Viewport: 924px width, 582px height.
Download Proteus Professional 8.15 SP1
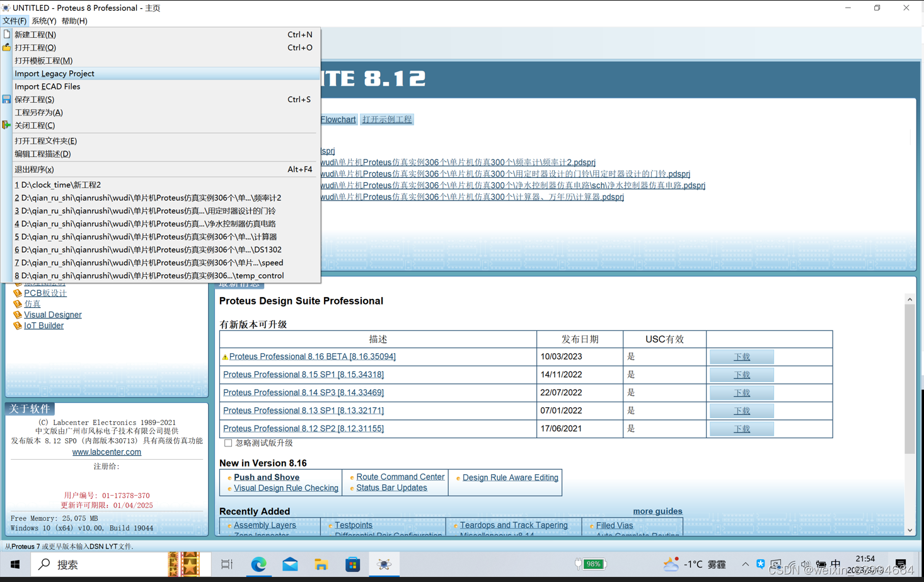[x=741, y=375]
